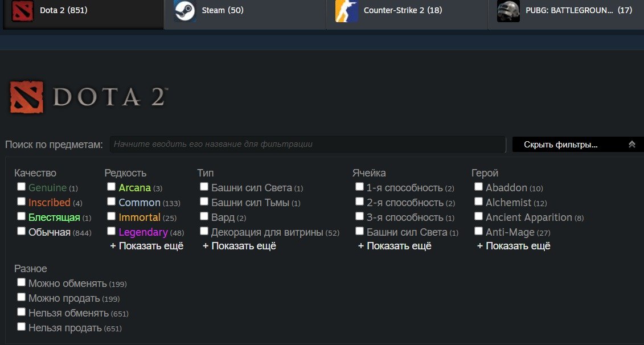644x345 pixels.
Task: Check Можно продать filter
Action: (22, 297)
